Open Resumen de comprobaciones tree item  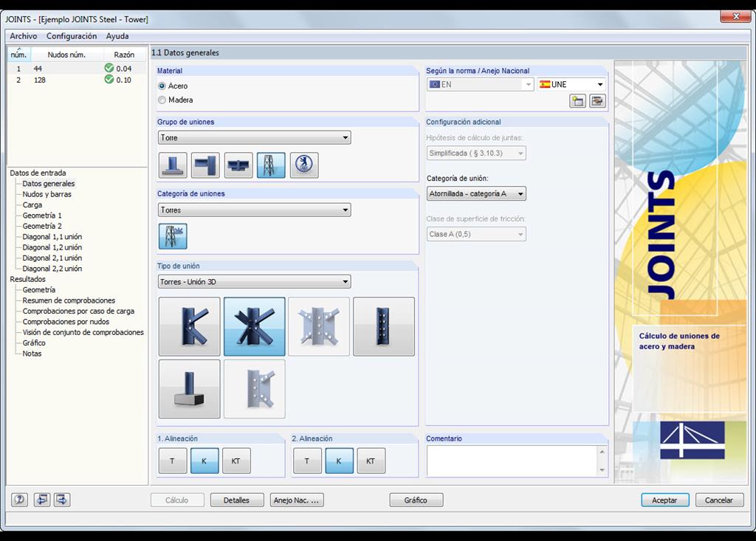click(69, 300)
